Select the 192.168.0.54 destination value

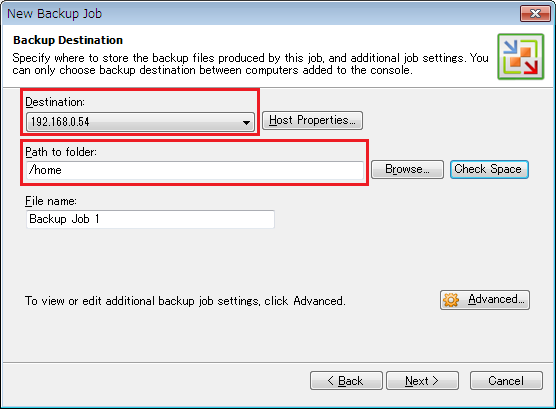tap(60, 122)
